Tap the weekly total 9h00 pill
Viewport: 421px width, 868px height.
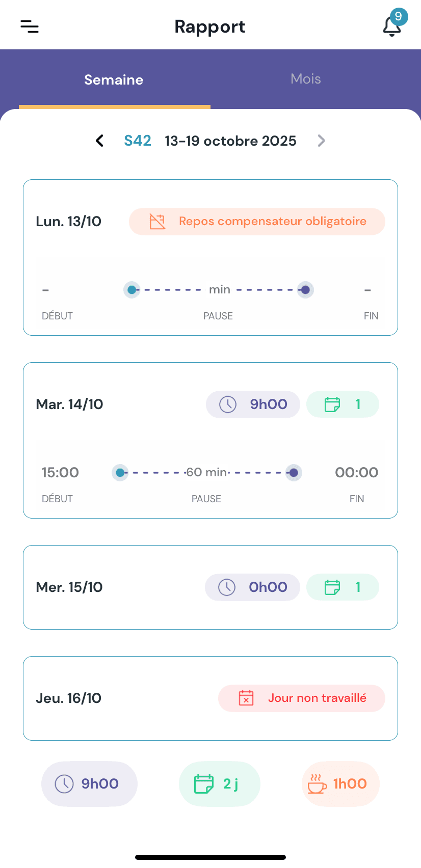[89, 784]
